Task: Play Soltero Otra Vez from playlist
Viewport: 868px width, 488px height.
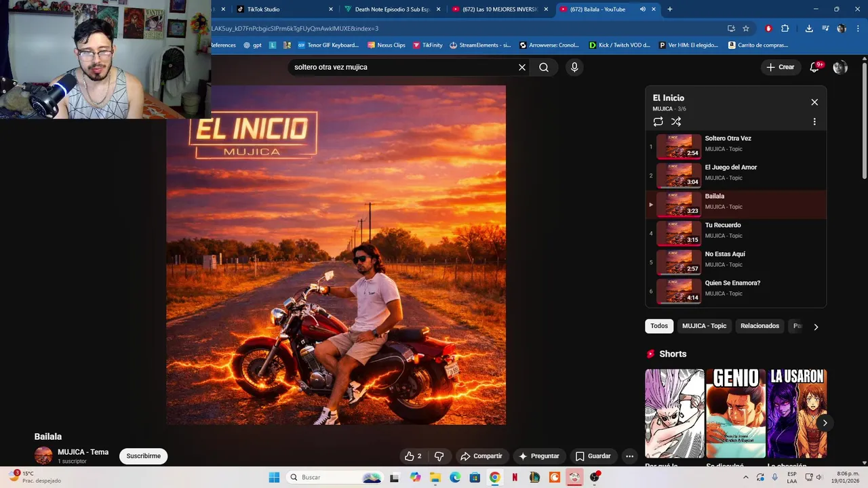Action: (736, 146)
